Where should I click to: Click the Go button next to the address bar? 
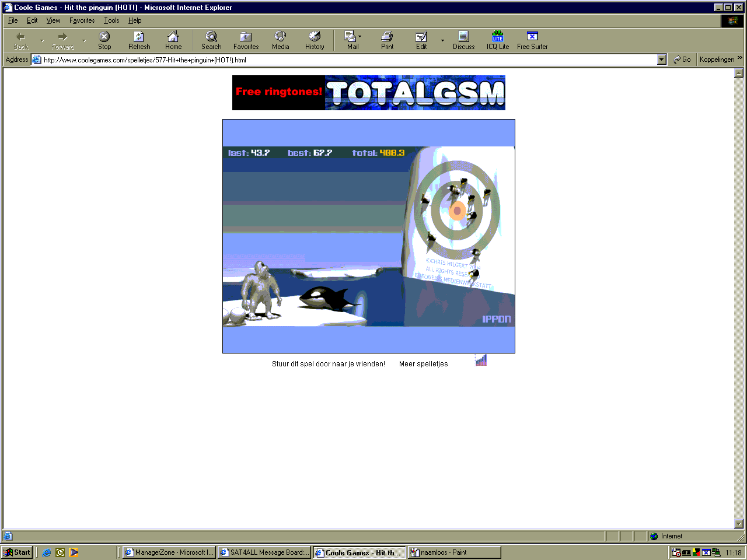click(682, 60)
